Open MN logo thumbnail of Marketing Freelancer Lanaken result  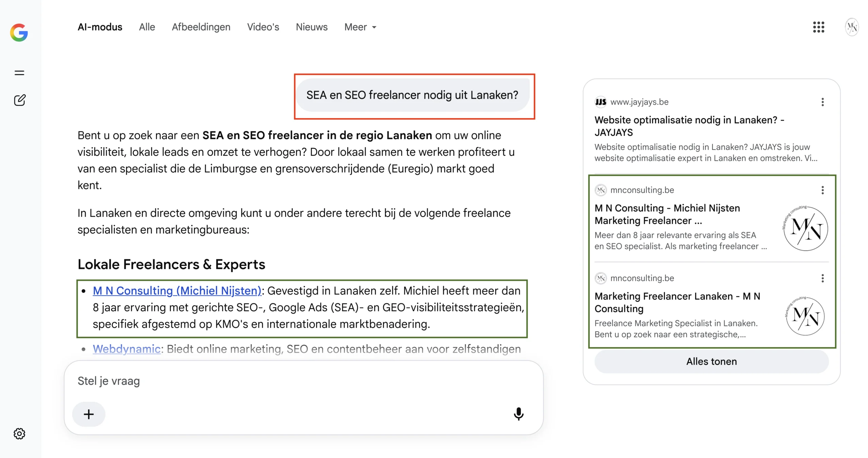coord(806,316)
